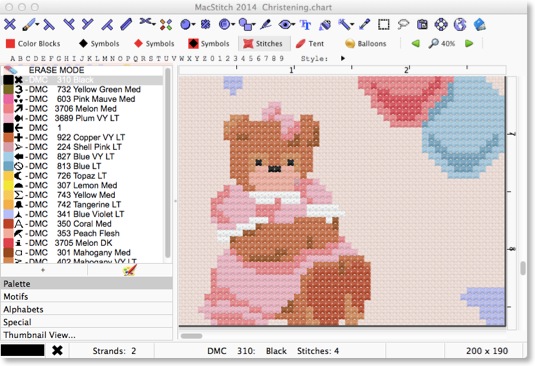This screenshot has height=366, width=535.
Task: Click the clipboard paste icon
Action: [422, 25]
